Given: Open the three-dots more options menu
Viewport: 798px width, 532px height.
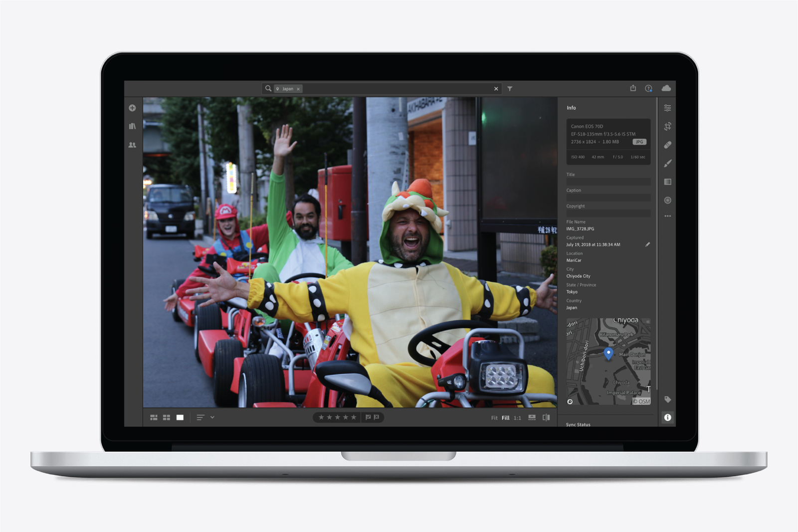Looking at the screenshot, I should tap(667, 216).
